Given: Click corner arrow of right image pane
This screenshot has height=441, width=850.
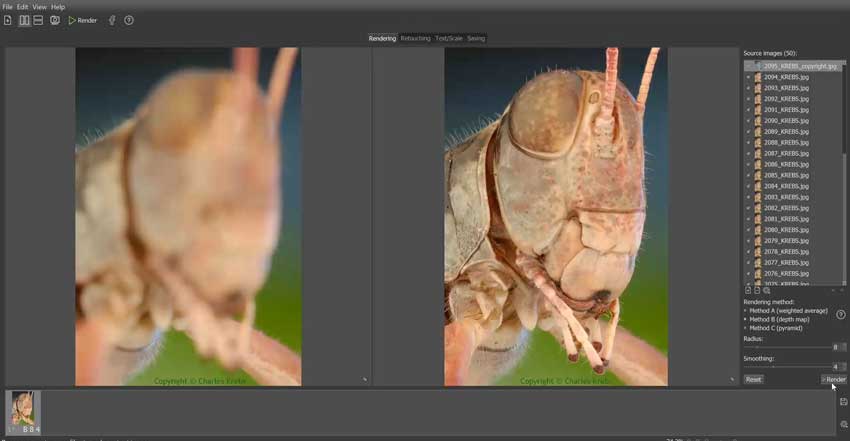Looking at the screenshot, I should click(732, 380).
